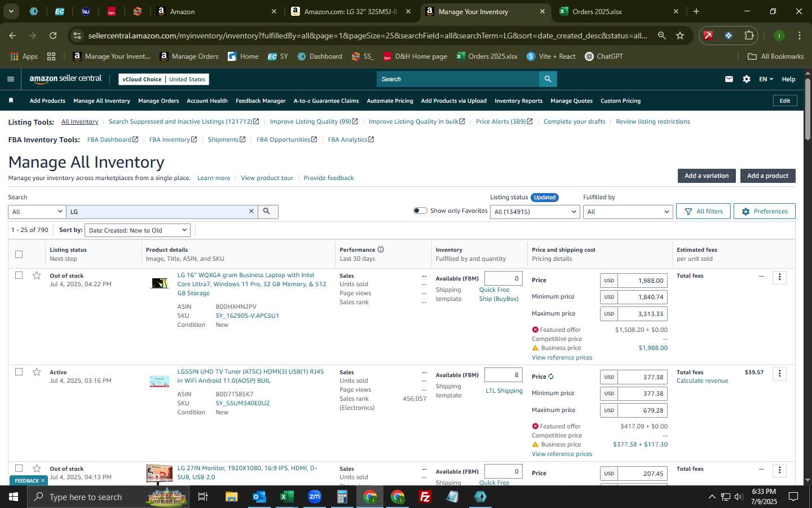
Task: Show hidden system tray icons chevron
Action: coord(712,497)
